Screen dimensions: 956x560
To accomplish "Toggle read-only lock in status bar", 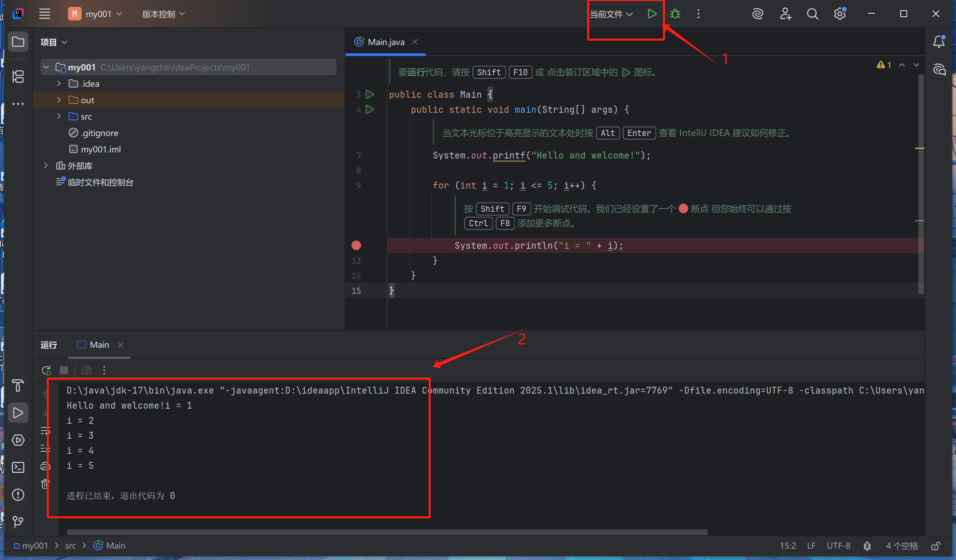I will 935,546.
